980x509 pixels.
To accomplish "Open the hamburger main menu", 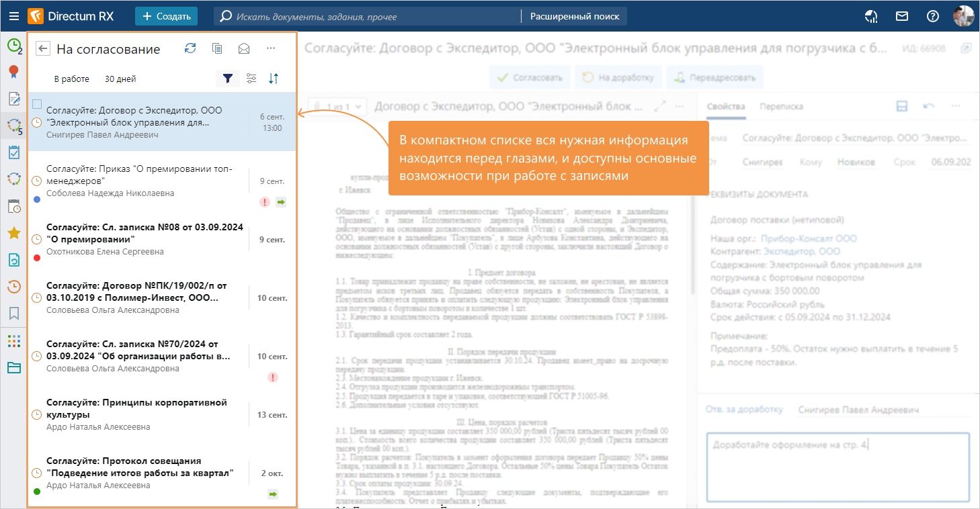I will point(13,16).
